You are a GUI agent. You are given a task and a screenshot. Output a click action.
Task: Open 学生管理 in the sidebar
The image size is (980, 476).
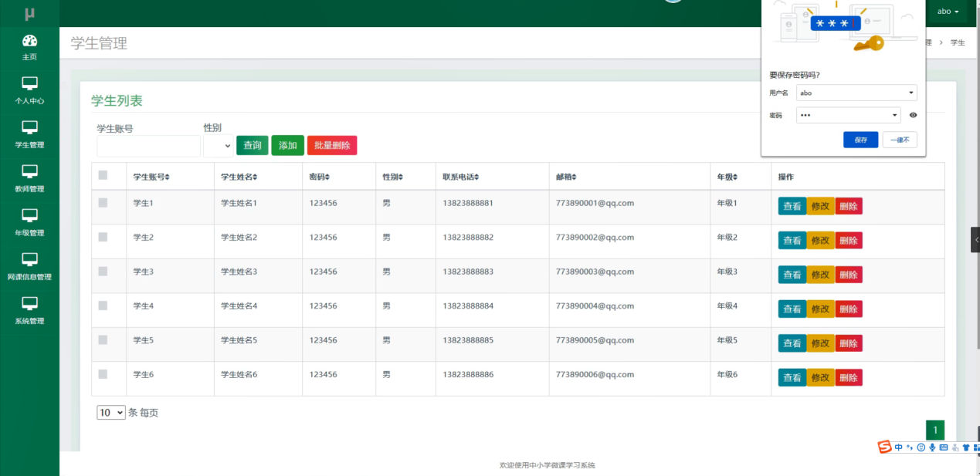point(29,135)
